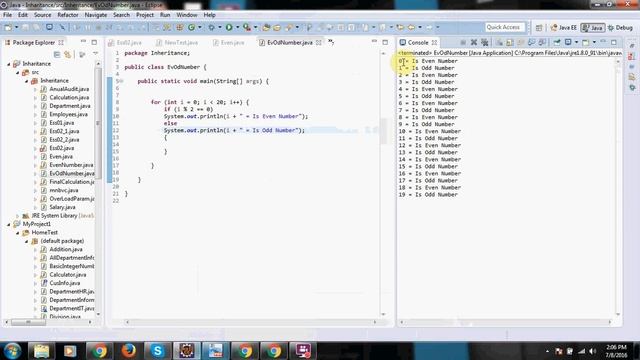Toggle Word Wrap in Console toolbar

coord(520,42)
